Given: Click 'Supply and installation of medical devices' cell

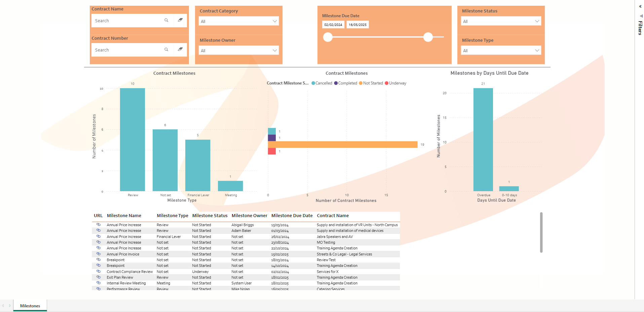Looking at the screenshot, I should pyautogui.click(x=350, y=231).
